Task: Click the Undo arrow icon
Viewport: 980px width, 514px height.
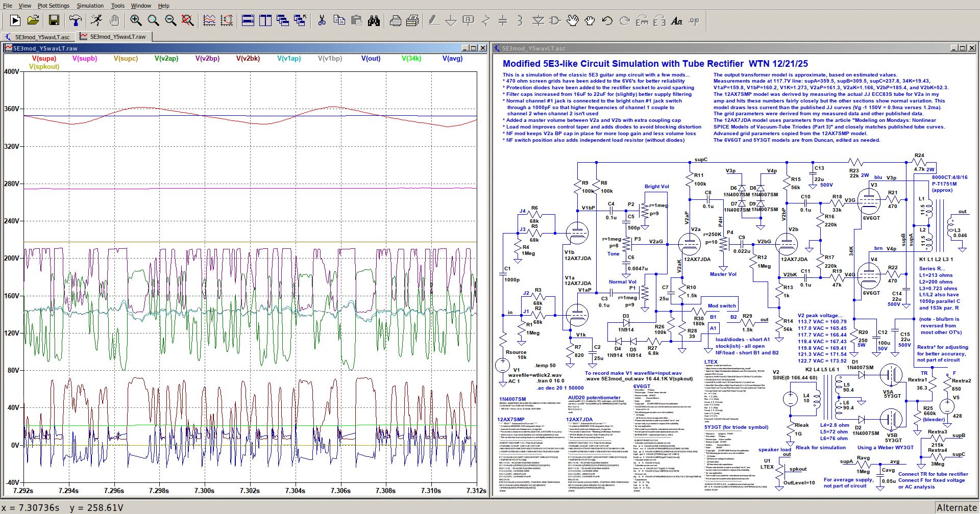Action: click(x=607, y=20)
